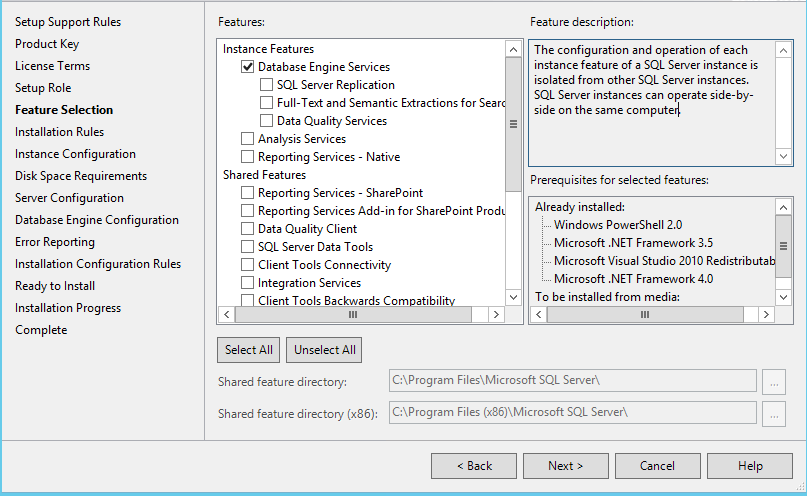Click Installation Rules step in sidebar
Screen dimensions: 807x496
click(59, 132)
